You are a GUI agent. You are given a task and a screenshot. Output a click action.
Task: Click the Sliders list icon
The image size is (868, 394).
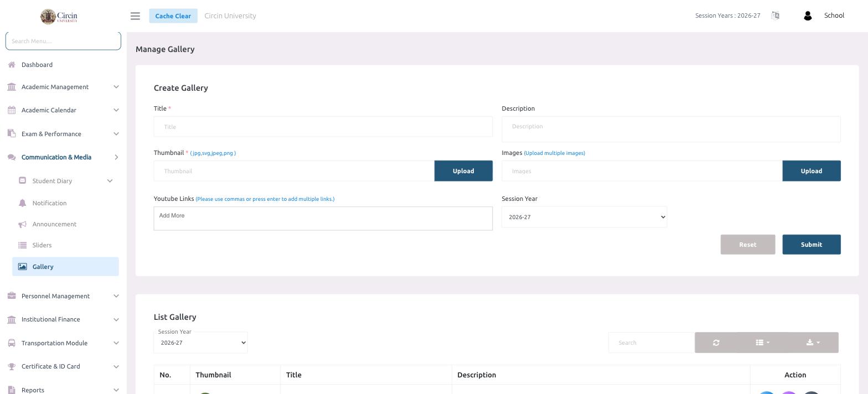[22, 245]
